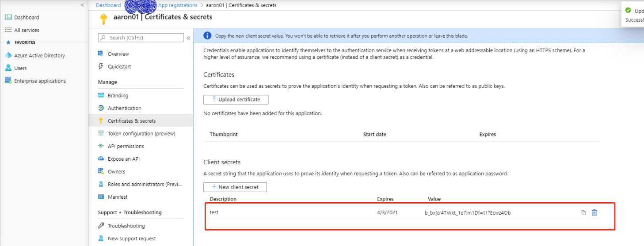
Task: Click the Azure Active Directory diamond icon
Action: pos(8,55)
